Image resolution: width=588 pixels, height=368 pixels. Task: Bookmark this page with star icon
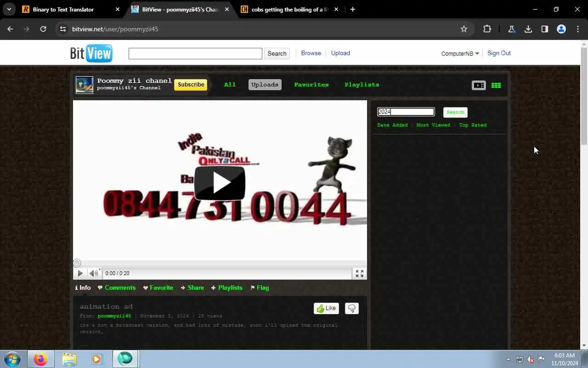[464, 29]
